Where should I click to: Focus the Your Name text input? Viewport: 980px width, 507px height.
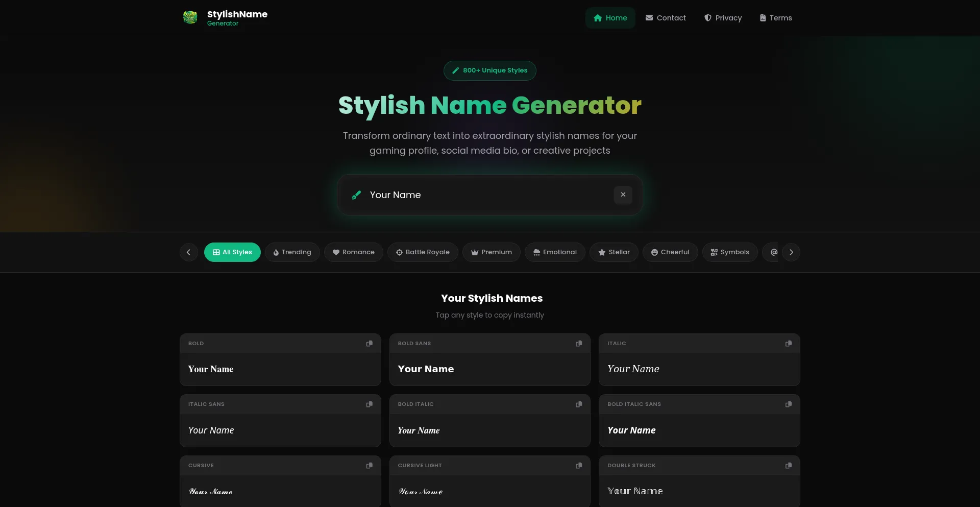point(487,195)
